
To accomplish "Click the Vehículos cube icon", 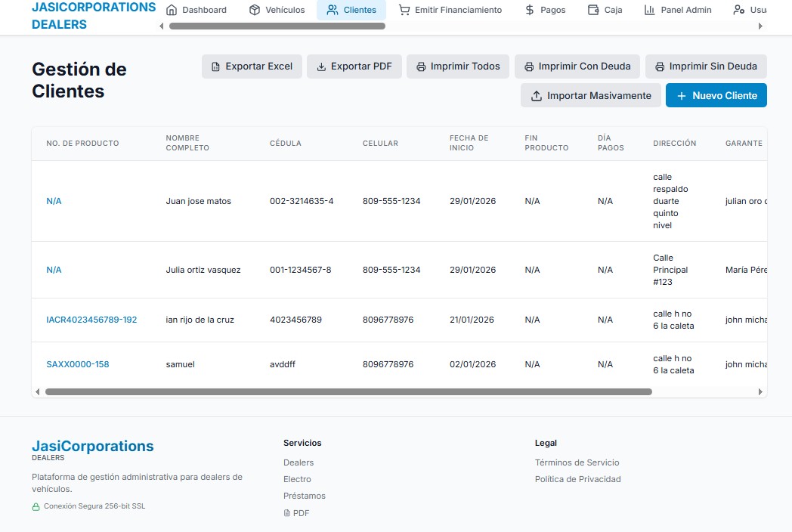I will pyautogui.click(x=255, y=11).
